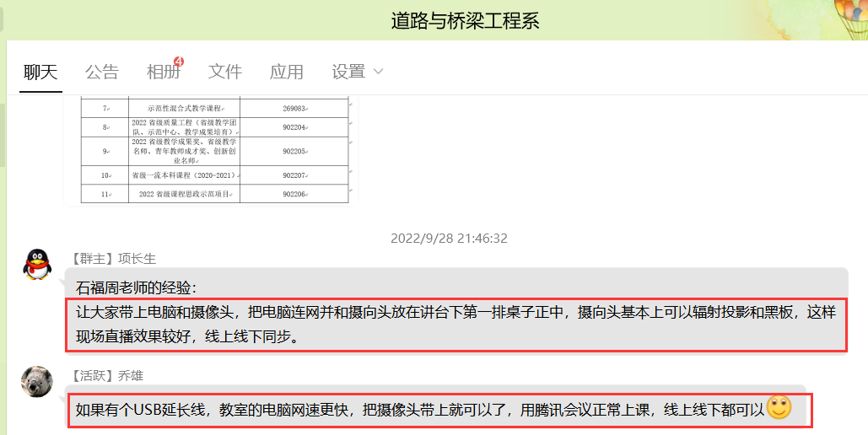The height and width of the screenshot is (435, 868).
Task: Click 乔雄's message about USB延长线
Action: [420, 411]
